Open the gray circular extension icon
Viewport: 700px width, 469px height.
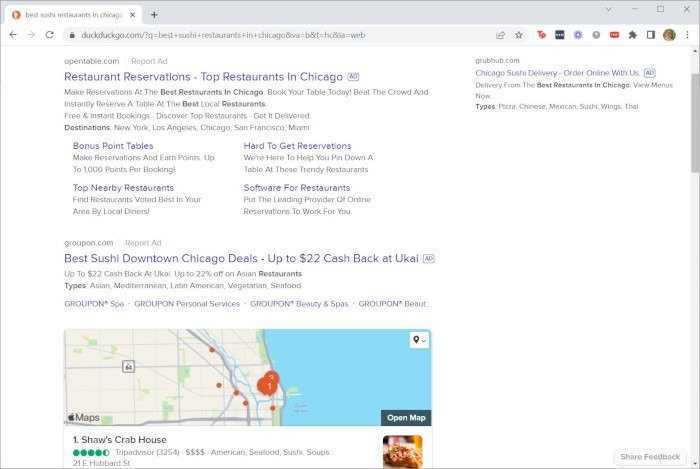point(596,35)
